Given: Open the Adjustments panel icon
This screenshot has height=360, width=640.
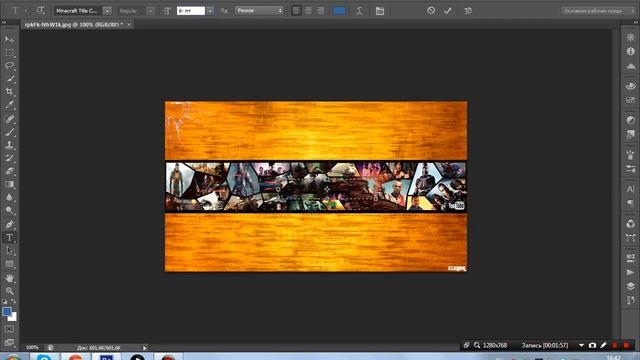Looking at the screenshot, I should point(631,120).
